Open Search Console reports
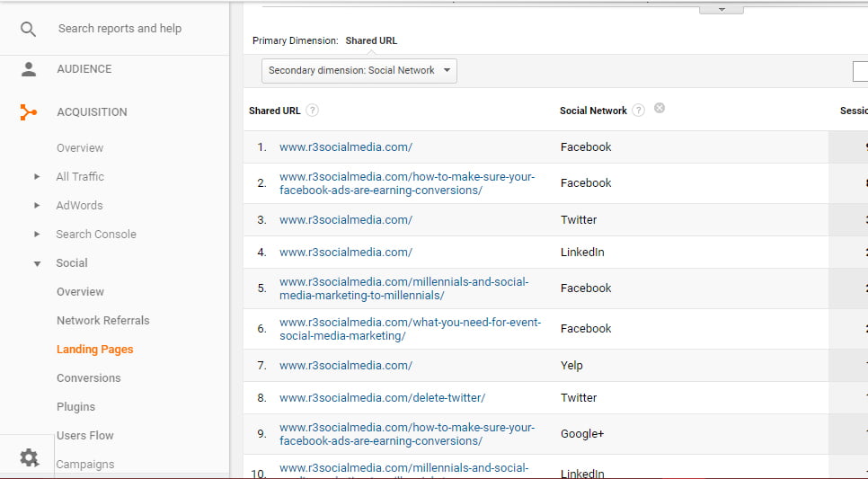 [x=96, y=235]
